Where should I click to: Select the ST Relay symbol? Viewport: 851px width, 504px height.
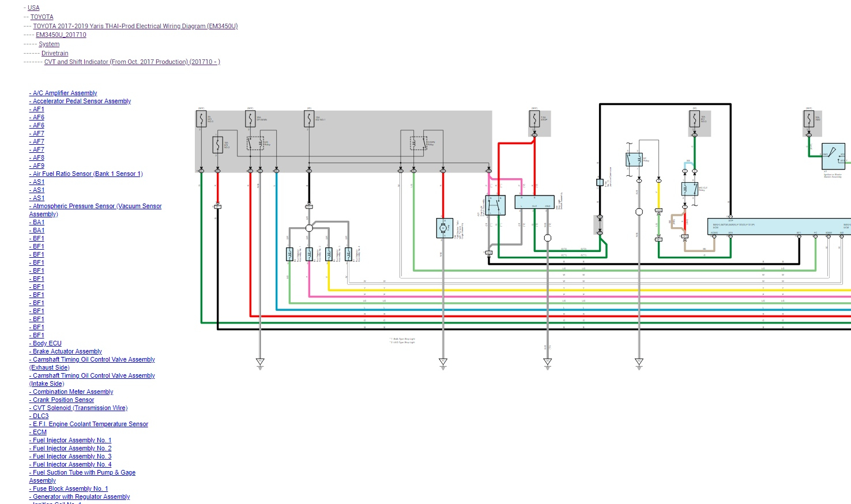(x=634, y=160)
